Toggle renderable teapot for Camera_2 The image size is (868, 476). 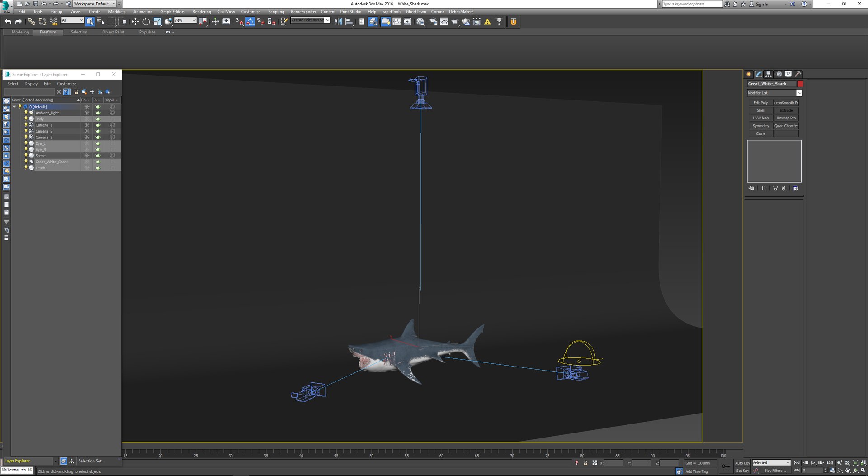pyautogui.click(x=98, y=131)
